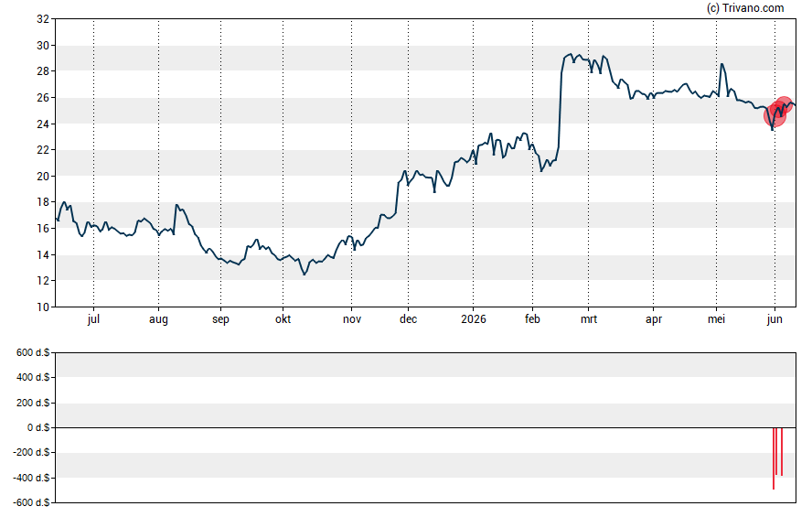The width and height of the screenshot is (812, 517).
Task: Select the "mei" month label
Action: (716, 319)
